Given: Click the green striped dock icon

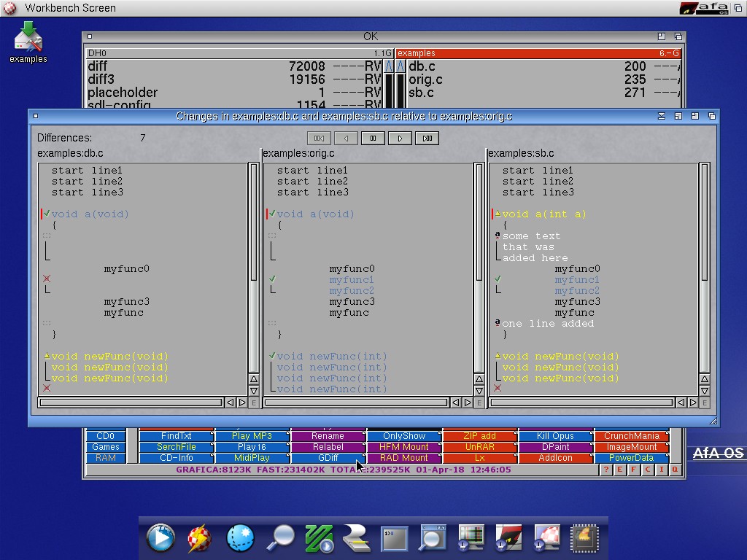Looking at the screenshot, I should click(x=319, y=538).
